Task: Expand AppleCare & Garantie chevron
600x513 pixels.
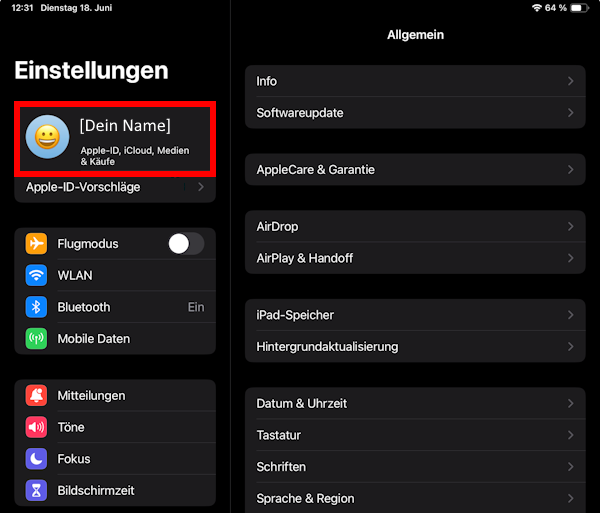Action: coord(571,169)
